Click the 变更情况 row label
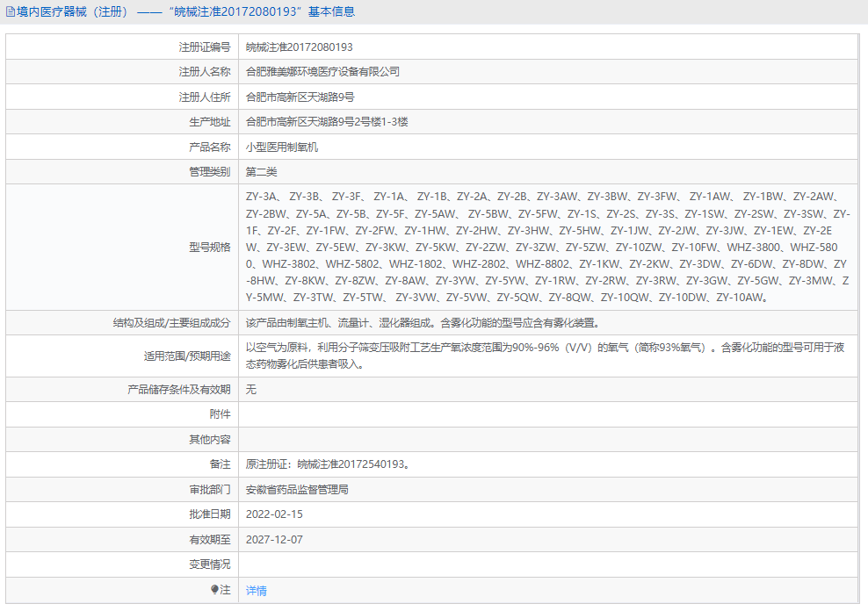This screenshot has width=868, height=611. 210,564
